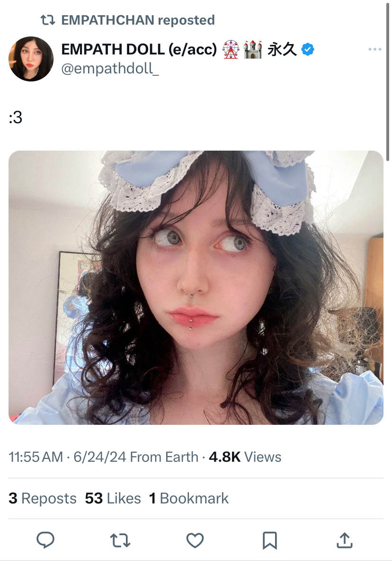The image size is (392, 565).
Task: Click the small repost icon beside EMPATHCHAN
Action: click(x=48, y=20)
